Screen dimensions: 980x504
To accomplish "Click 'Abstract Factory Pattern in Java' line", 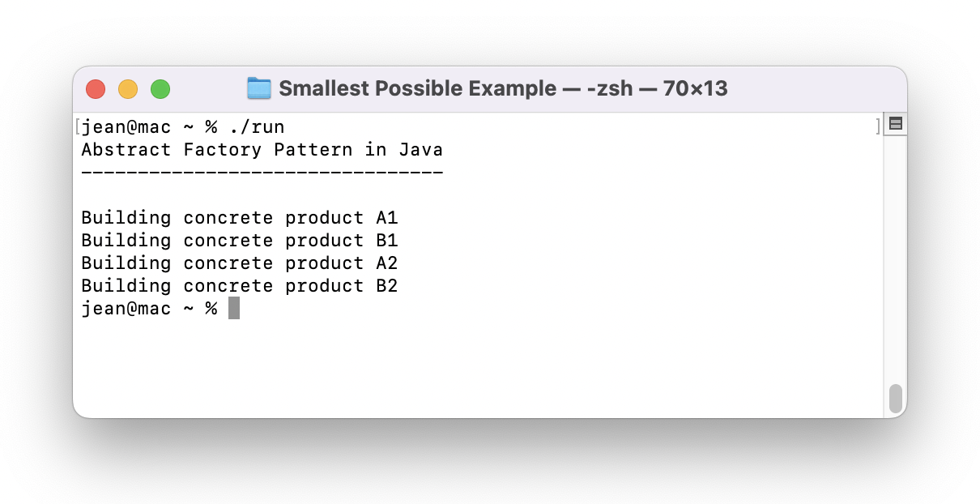I will click(262, 150).
